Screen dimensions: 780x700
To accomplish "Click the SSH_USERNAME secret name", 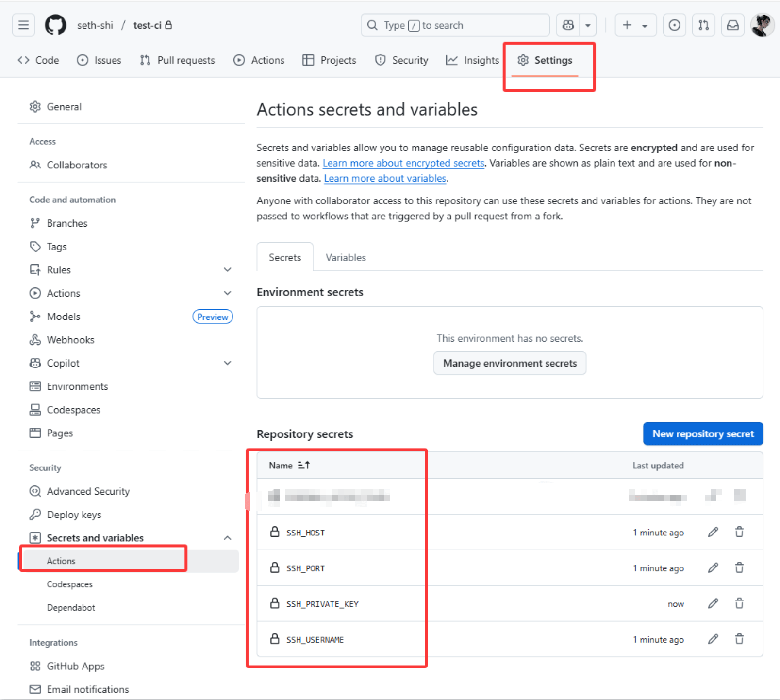I will [315, 640].
